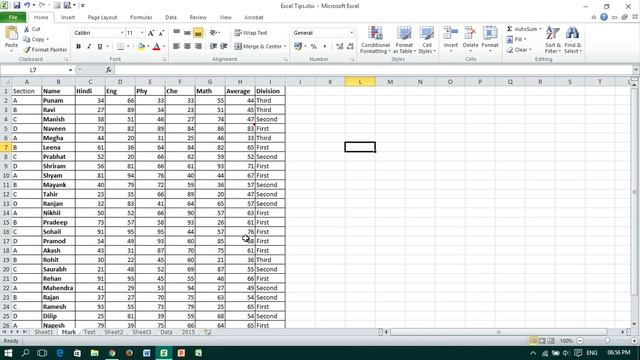Expand the Merge & Center dropdown arrow
The height and width of the screenshot is (360, 640).
pos(285,47)
